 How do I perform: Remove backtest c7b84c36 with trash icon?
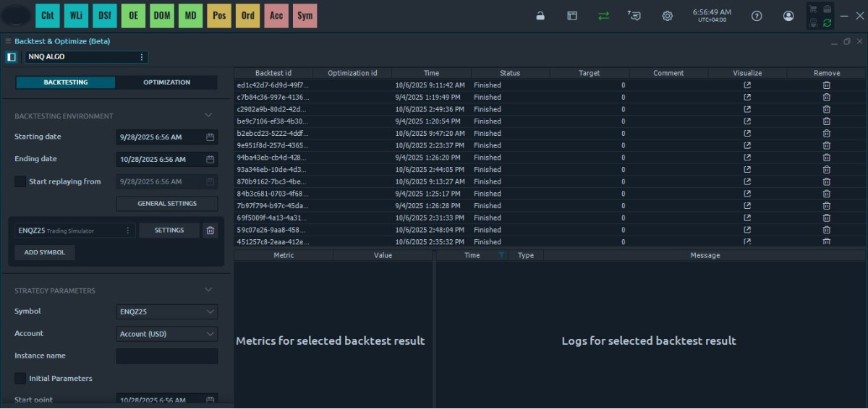(826, 98)
